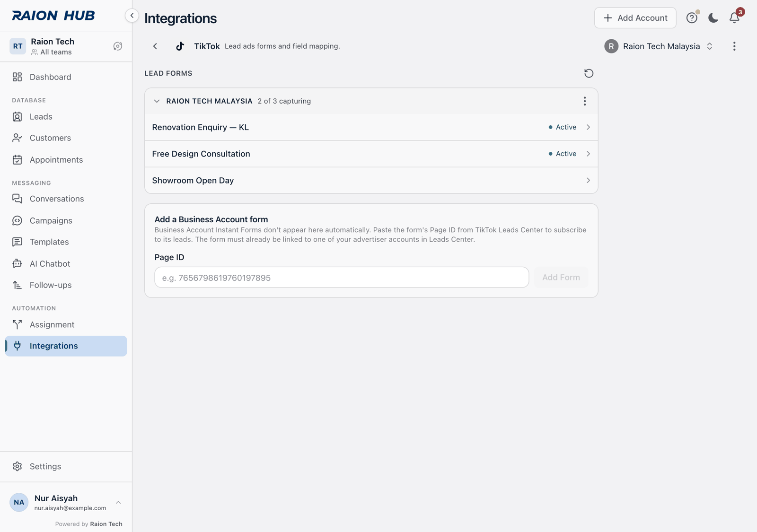Navigate to Appointments
Image resolution: width=757 pixels, height=532 pixels.
[66, 160]
